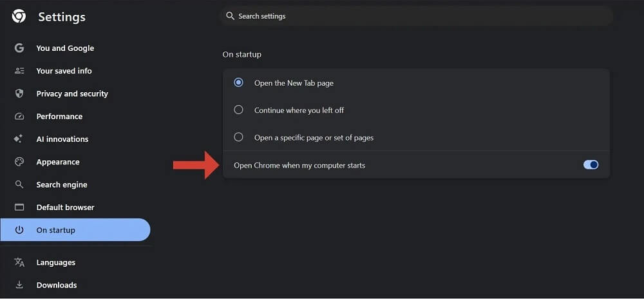
Task: Click the Settings page title
Action: pyautogui.click(x=62, y=17)
